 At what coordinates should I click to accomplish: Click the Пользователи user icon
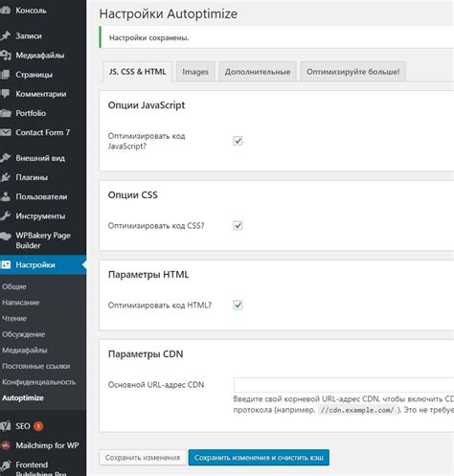(x=6, y=196)
